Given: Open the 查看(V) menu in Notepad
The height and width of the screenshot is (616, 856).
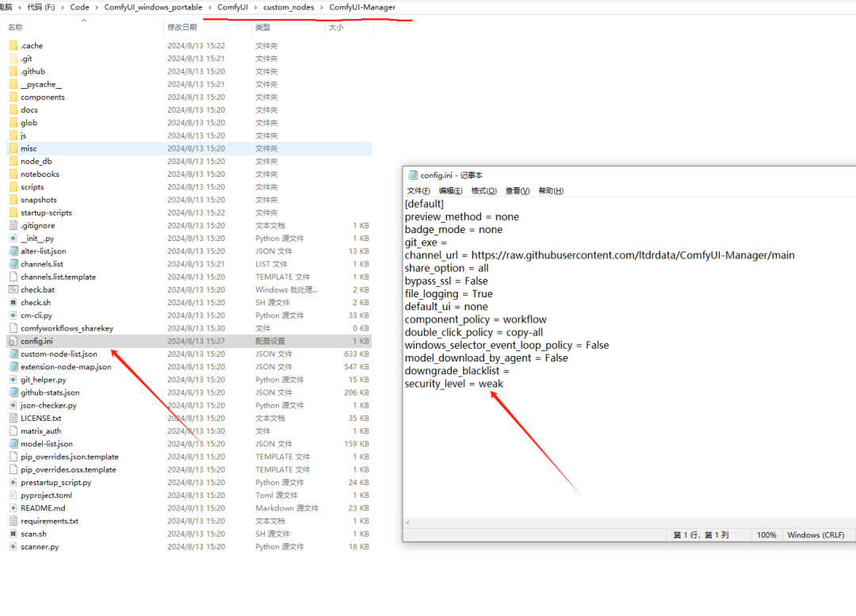Looking at the screenshot, I should tap(518, 191).
